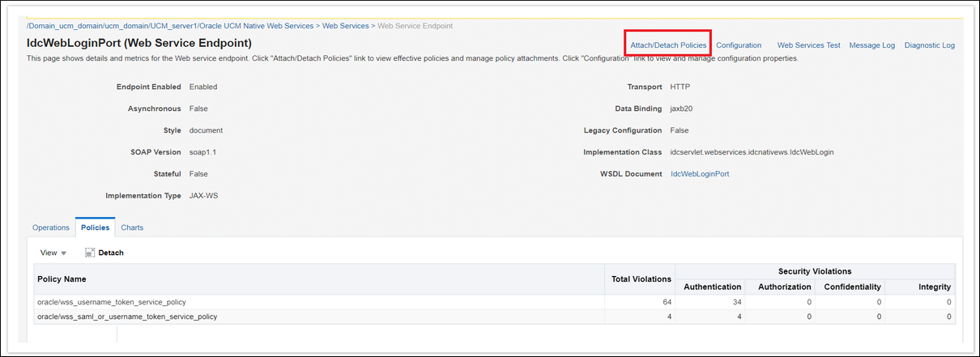Click the Transport value HTTP

(x=680, y=87)
